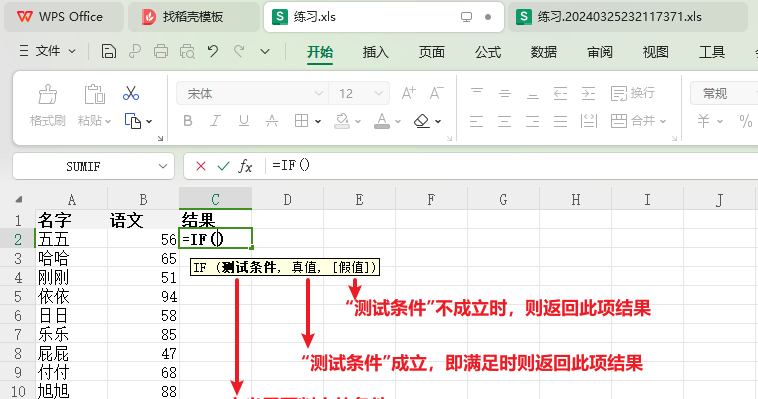Click the strikethrough text icon
The image size is (758, 399).
click(272, 121)
